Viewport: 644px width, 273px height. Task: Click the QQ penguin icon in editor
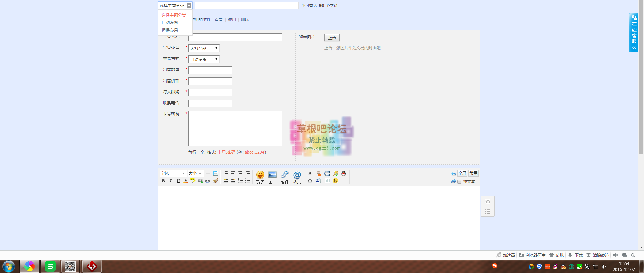[x=344, y=173]
